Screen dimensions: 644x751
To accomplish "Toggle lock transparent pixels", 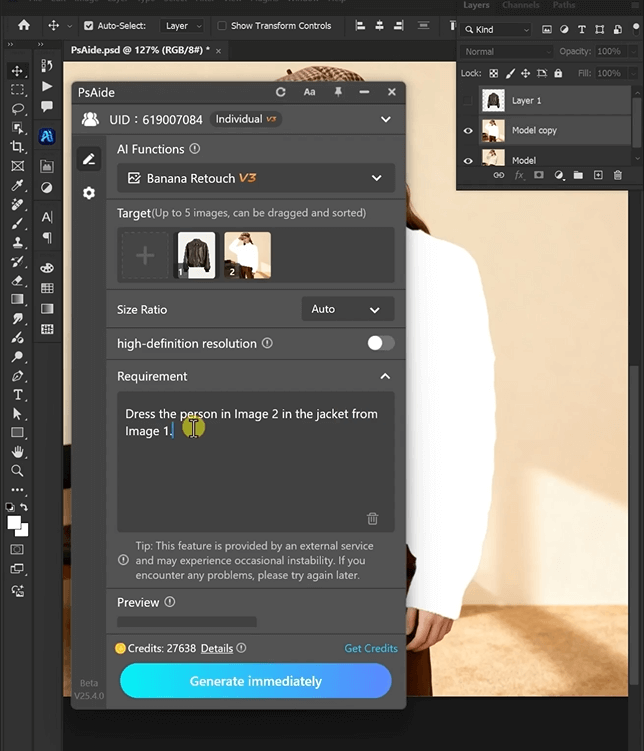I will pos(494,73).
